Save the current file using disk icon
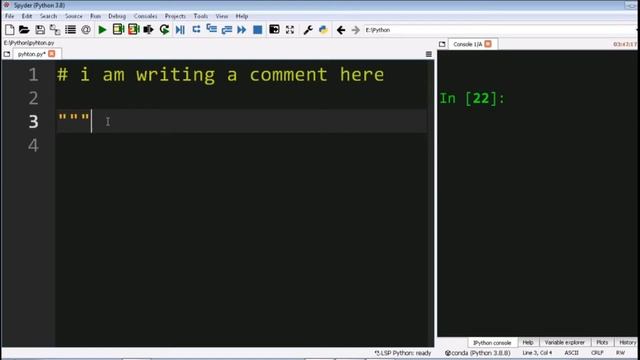 point(40,30)
